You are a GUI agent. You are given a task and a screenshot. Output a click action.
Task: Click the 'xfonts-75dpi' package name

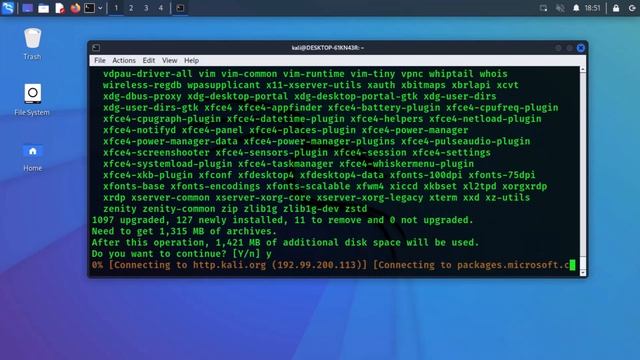tap(502, 175)
